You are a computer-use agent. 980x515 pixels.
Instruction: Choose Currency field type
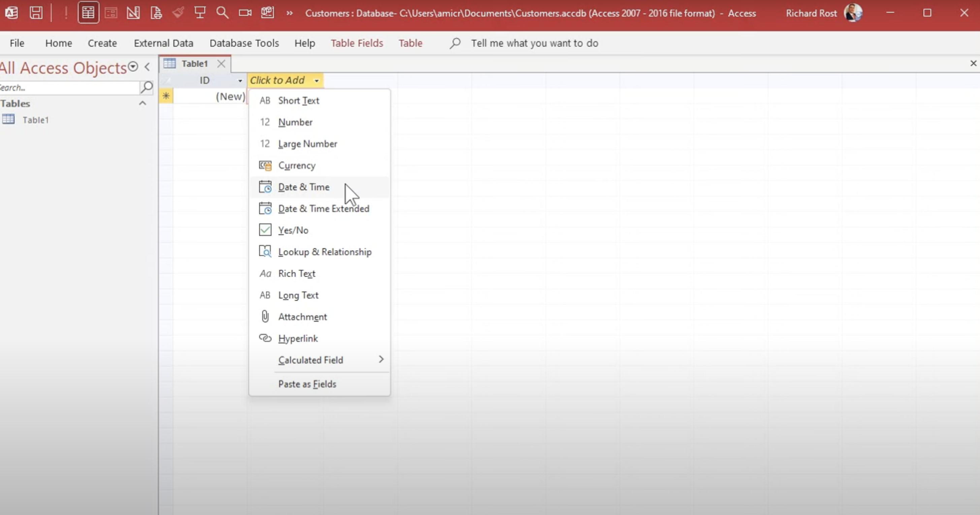pyautogui.click(x=319, y=165)
